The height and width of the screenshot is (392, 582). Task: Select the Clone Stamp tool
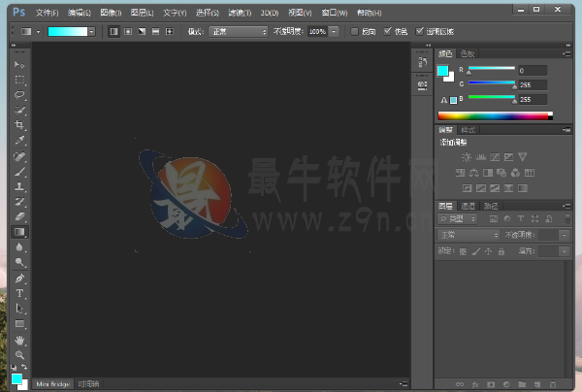pyautogui.click(x=19, y=186)
